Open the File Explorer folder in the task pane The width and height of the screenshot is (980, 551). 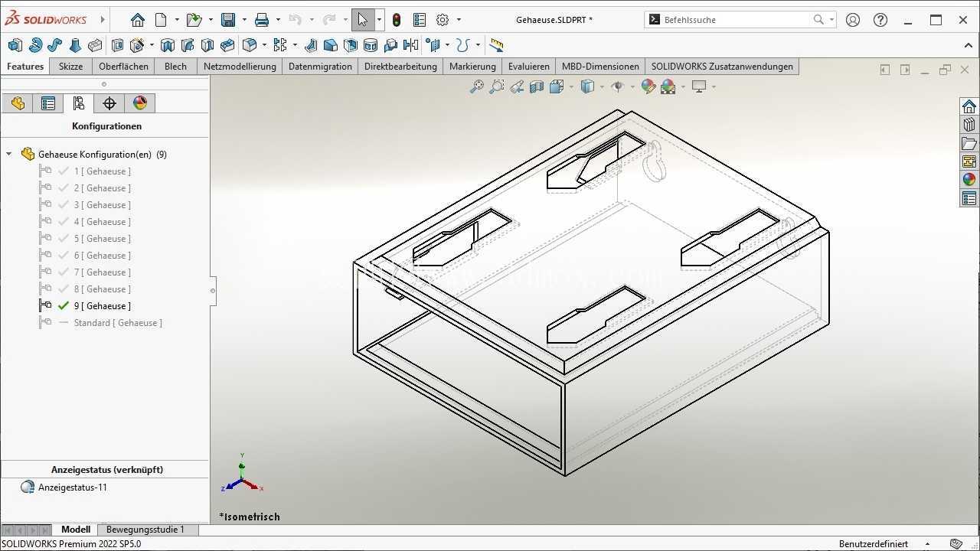click(969, 143)
